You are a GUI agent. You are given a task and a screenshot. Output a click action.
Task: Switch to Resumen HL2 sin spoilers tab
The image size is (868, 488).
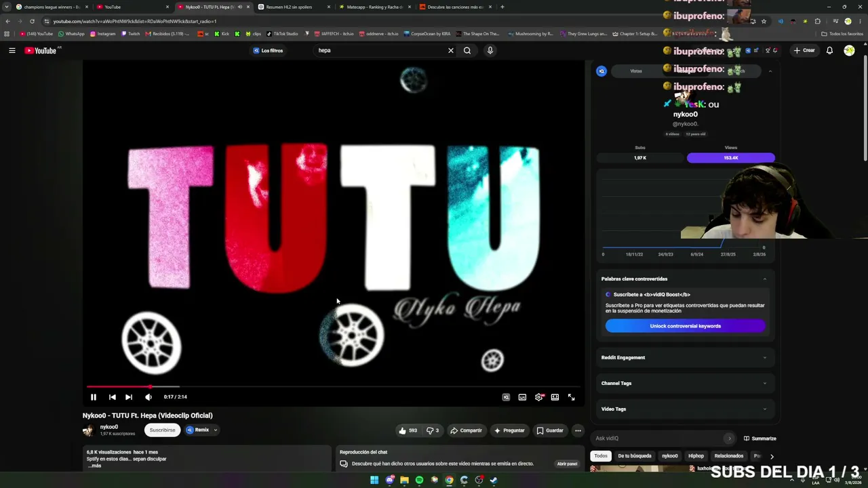(294, 7)
